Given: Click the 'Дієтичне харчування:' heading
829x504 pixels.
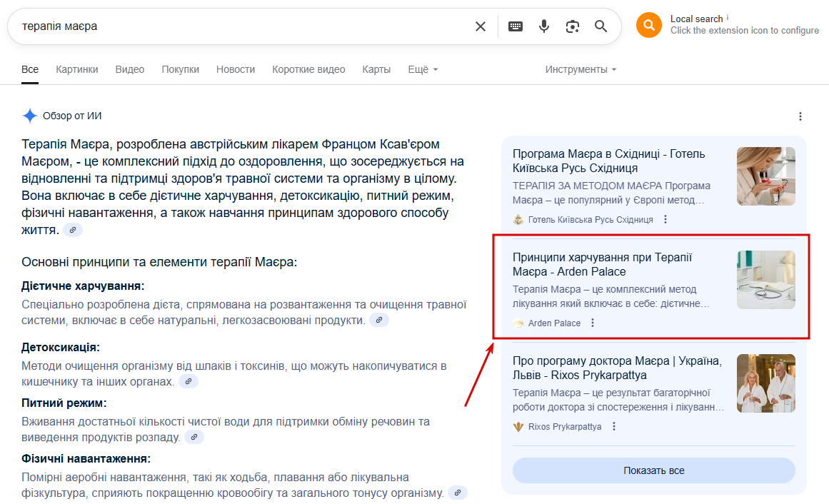Looking at the screenshot, I should point(83,286).
